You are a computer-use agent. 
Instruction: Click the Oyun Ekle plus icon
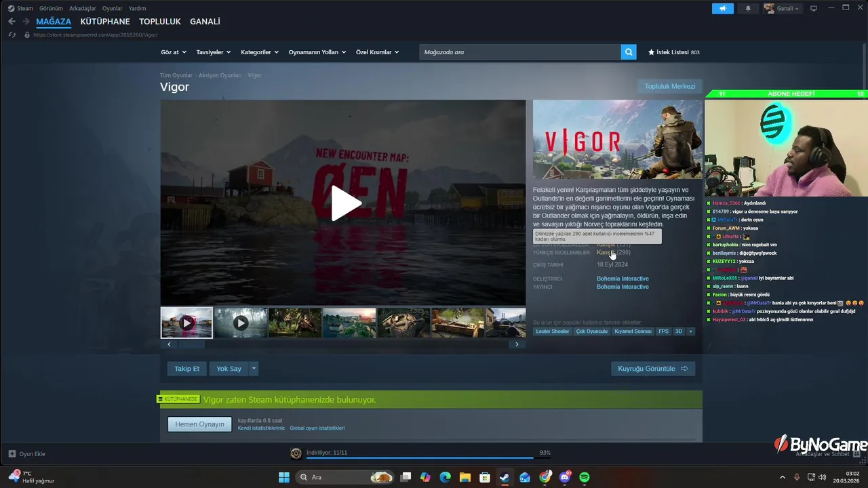[x=12, y=453]
